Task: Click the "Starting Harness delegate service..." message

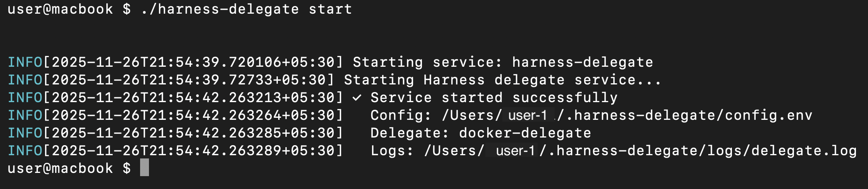Action: 502,80
